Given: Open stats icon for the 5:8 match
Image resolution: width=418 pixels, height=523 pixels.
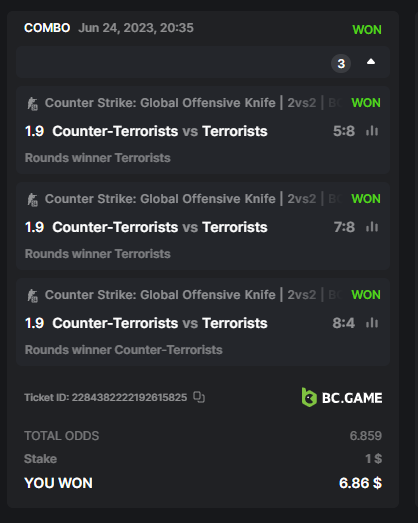Looking at the screenshot, I should tap(372, 131).
